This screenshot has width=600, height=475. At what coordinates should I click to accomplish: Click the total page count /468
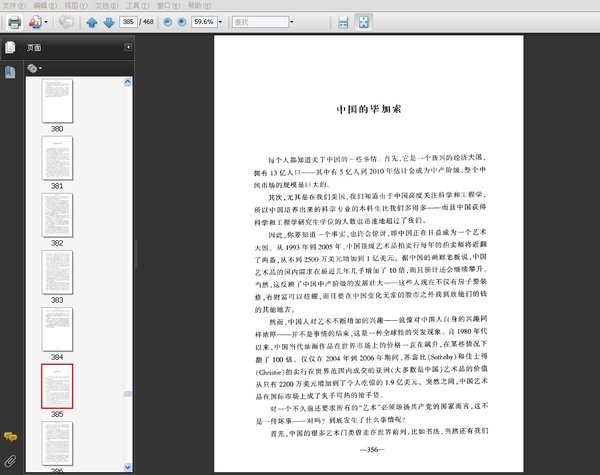(x=146, y=22)
